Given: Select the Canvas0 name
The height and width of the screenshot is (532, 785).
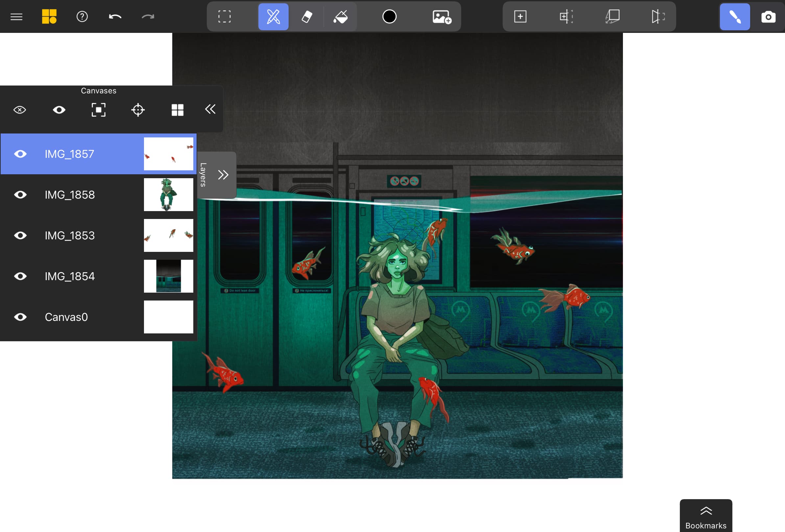Looking at the screenshot, I should pos(66,317).
